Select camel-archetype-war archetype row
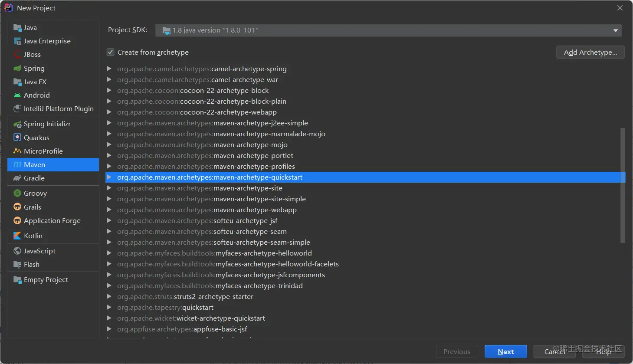Viewport: 633px width, 364px height. (365, 79)
